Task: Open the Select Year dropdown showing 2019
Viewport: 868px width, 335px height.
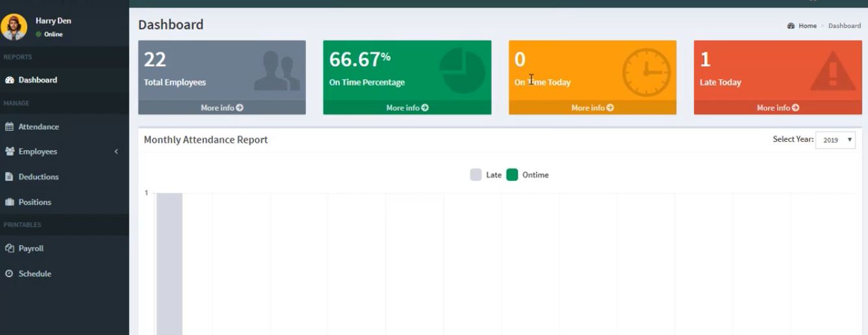Action: (x=836, y=140)
